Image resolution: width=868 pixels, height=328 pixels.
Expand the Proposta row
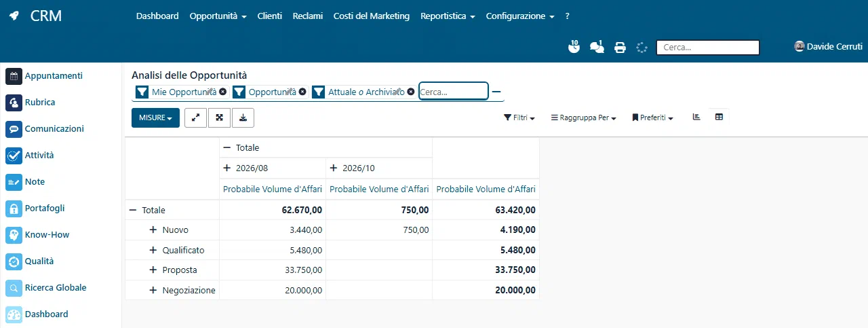click(x=153, y=270)
